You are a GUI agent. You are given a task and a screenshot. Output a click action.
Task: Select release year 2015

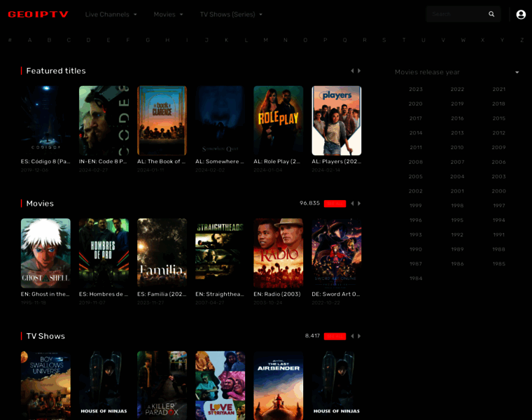click(498, 118)
